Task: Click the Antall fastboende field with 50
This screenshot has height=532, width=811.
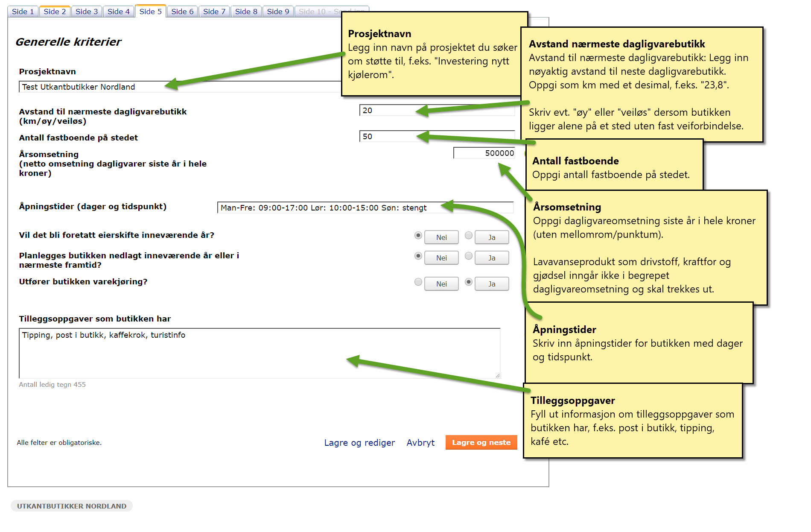Action: point(437,136)
